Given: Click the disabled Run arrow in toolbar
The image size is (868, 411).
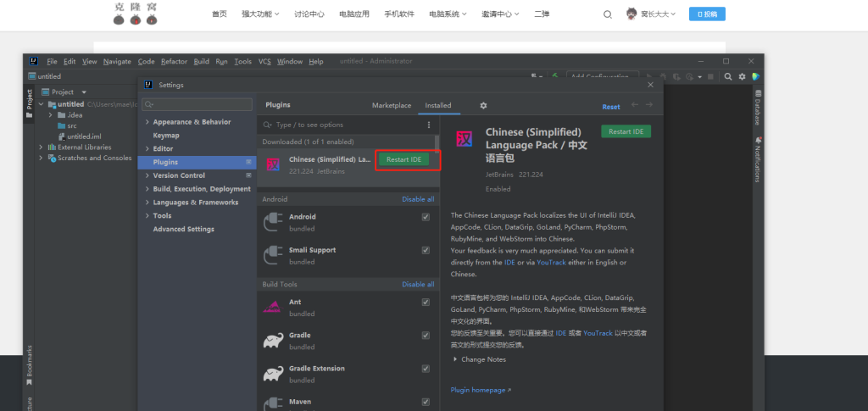Looking at the screenshot, I should [649, 77].
